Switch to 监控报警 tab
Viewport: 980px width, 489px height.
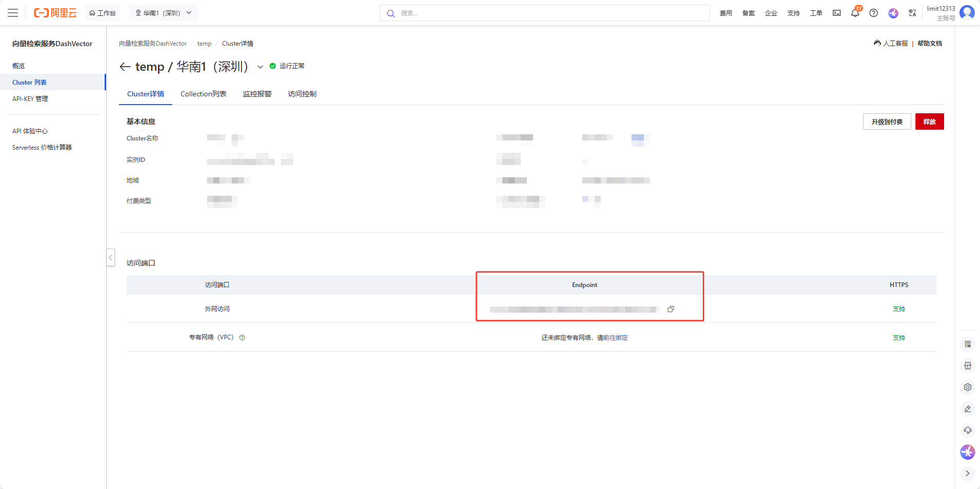coord(257,94)
